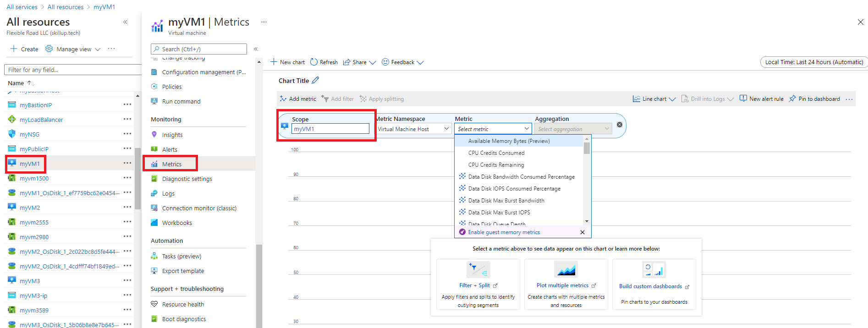Select Data Disk Max Burst IOPS metric
This screenshot has height=328, width=868.
pyautogui.click(x=519, y=213)
